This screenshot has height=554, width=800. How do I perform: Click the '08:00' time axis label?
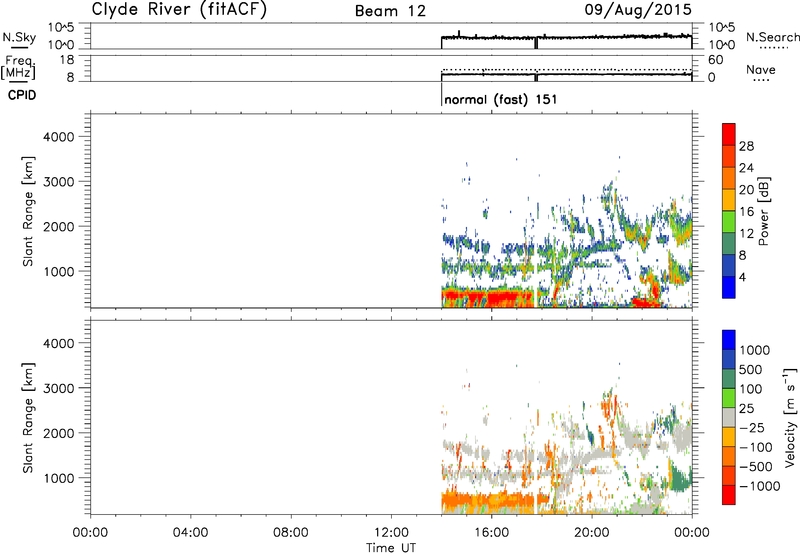point(291,533)
